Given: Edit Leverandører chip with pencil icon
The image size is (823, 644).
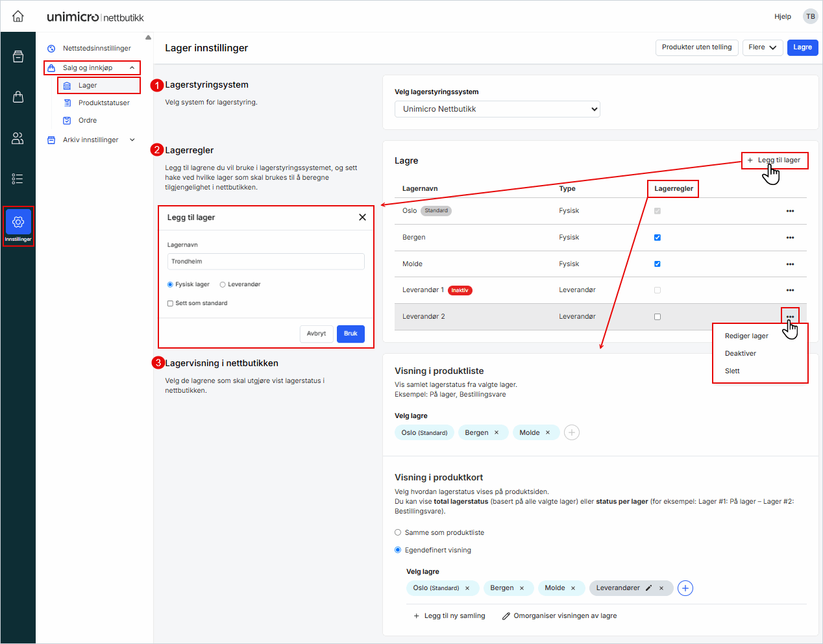Looking at the screenshot, I should point(648,588).
